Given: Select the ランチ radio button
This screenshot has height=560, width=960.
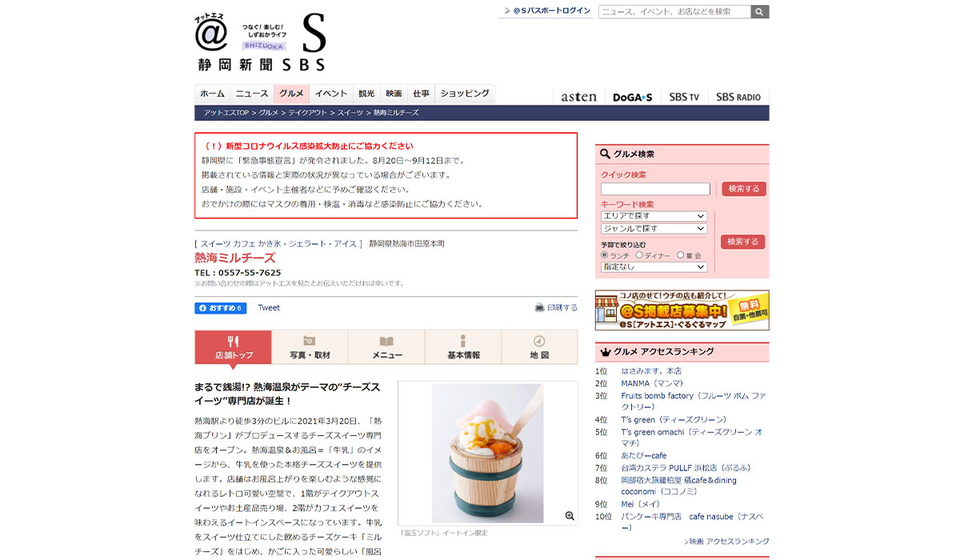Looking at the screenshot, I should coord(605,255).
